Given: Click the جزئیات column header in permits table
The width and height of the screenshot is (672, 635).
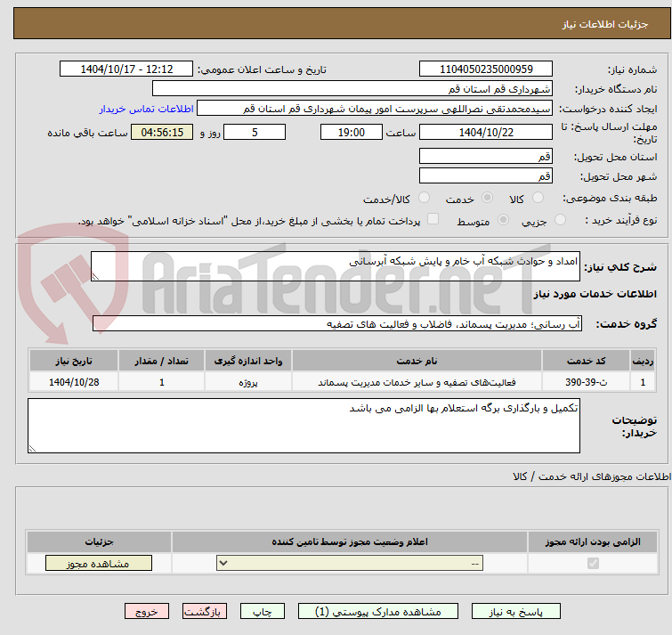Looking at the screenshot, I should (99, 542).
